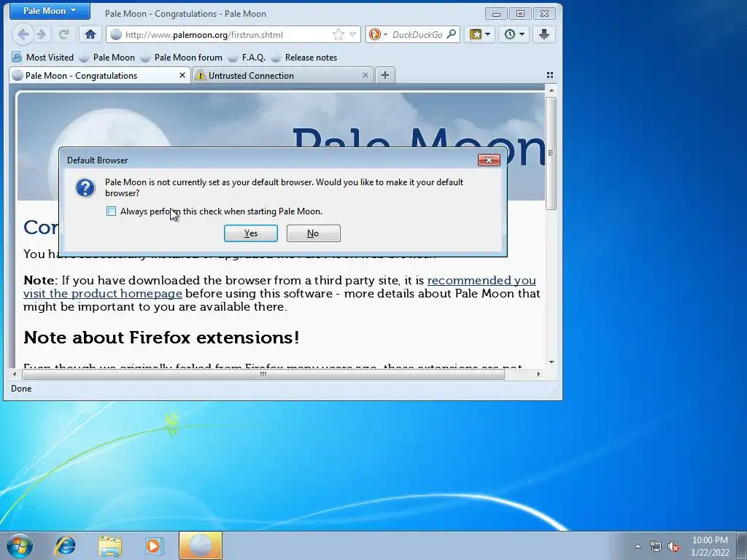Go back using the Back arrow
The image size is (747, 560).
[23, 34]
